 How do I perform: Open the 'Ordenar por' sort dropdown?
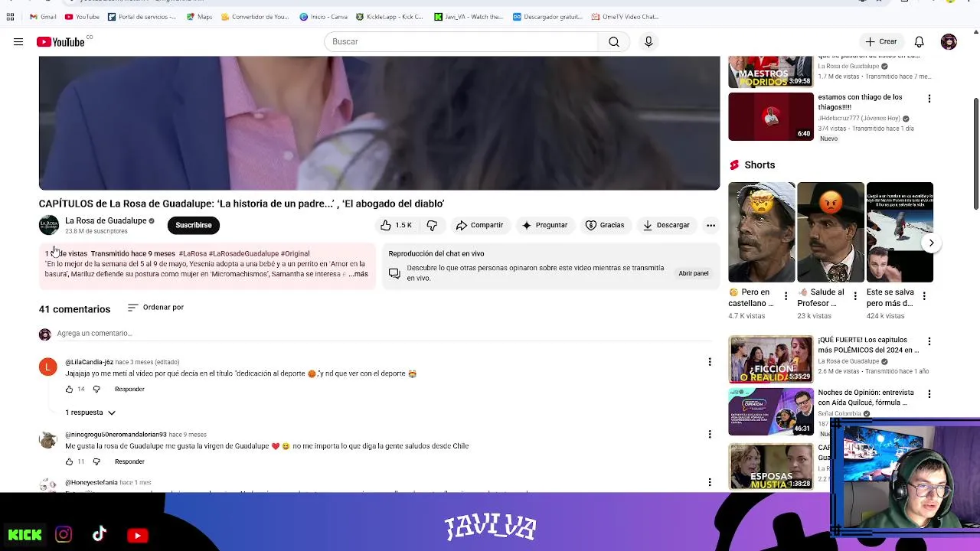(155, 307)
